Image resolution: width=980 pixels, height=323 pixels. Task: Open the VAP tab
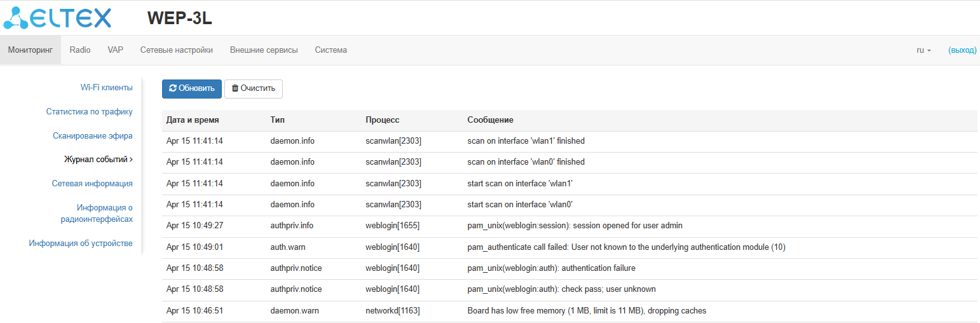115,50
